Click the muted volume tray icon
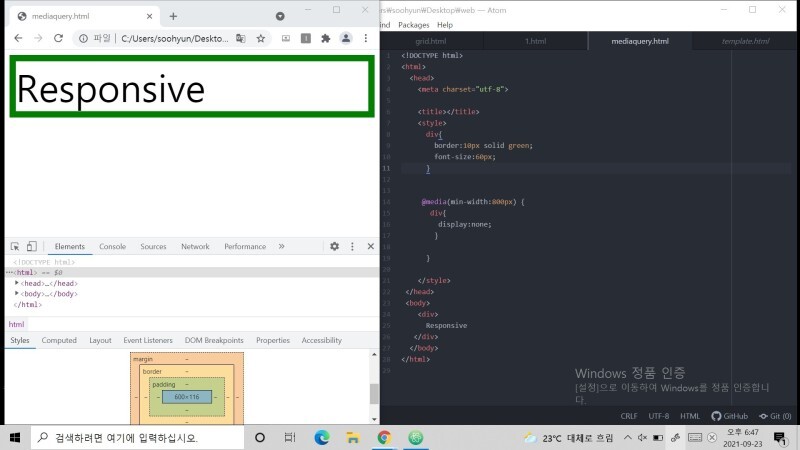800x450 pixels. 643,438
